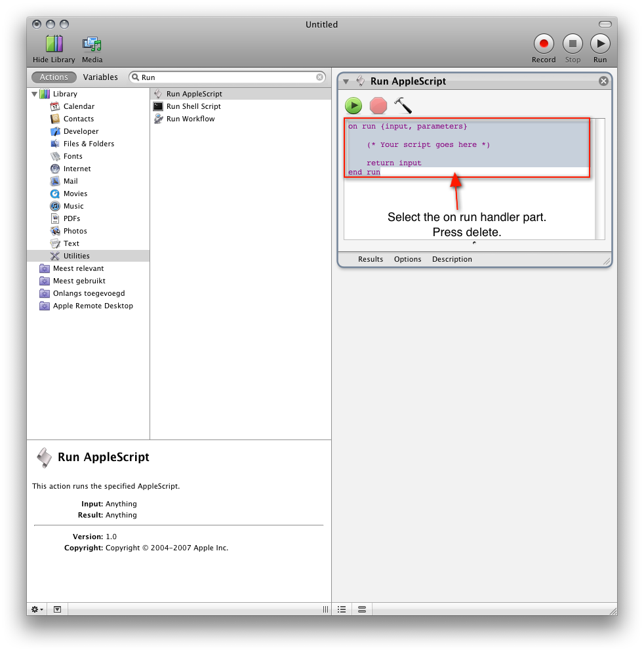Select the Utilities library category
Viewport: 644px width, 652px height.
[88, 256]
